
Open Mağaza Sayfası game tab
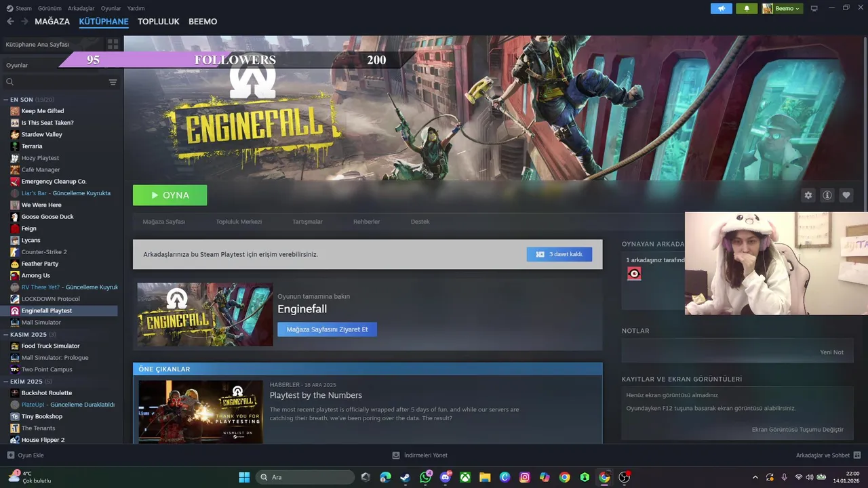(x=164, y=222)
